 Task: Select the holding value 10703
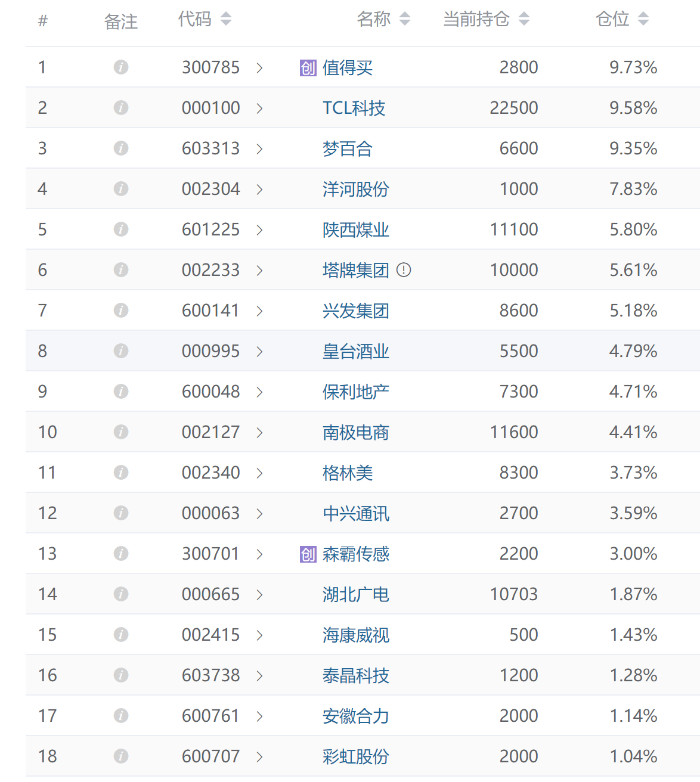(x=514, y=594)
